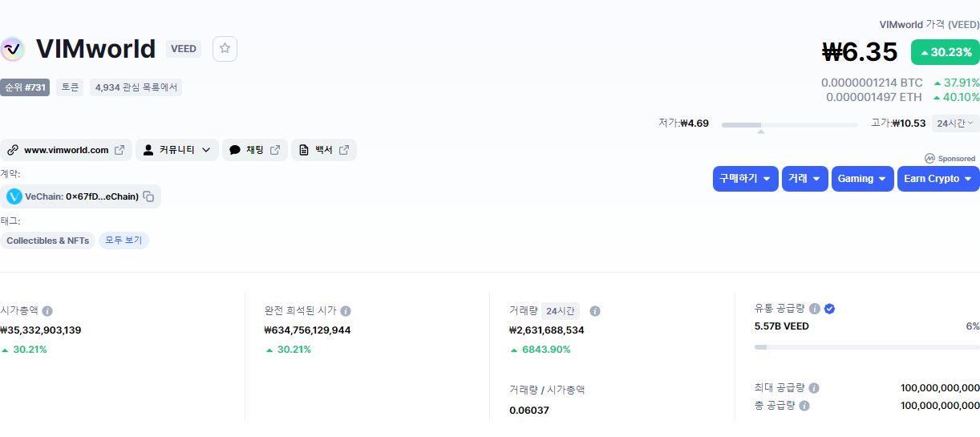Image resolution: width=980 pixels, height=437 pixels.
Task: Click the document icon beside 백서
Action: 304,150
